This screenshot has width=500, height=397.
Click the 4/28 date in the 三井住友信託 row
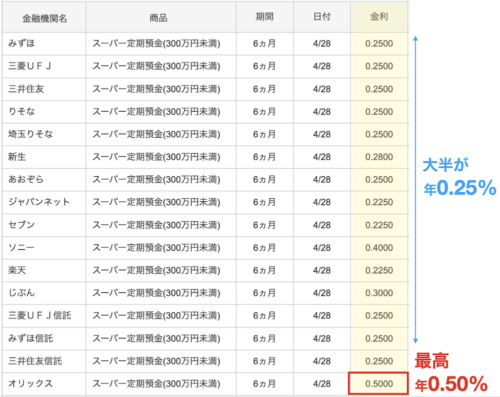pyautogui.click(x=322, y=361)
